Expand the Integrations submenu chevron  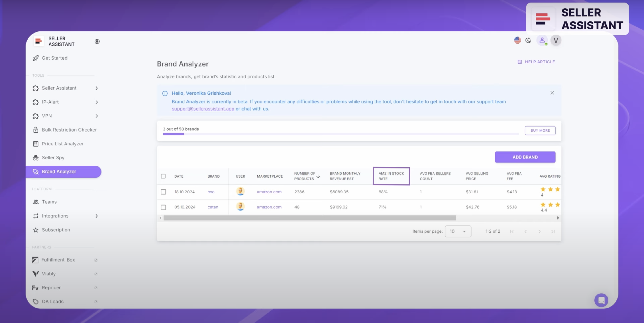[x=97, y=216]
